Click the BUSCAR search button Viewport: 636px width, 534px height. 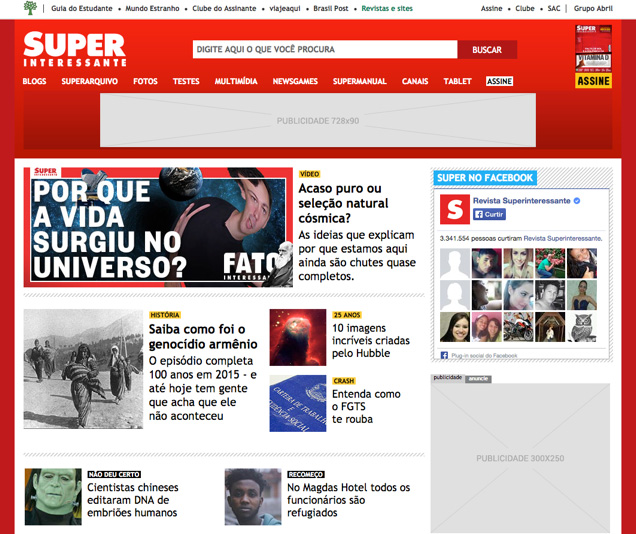pyautogui.click(x=487, y=49)
